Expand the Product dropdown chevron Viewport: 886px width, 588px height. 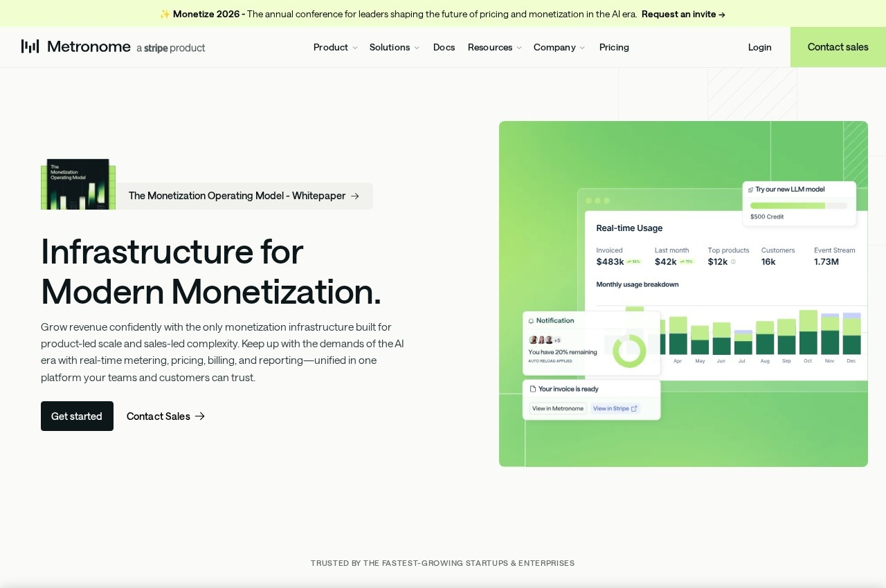355,48
